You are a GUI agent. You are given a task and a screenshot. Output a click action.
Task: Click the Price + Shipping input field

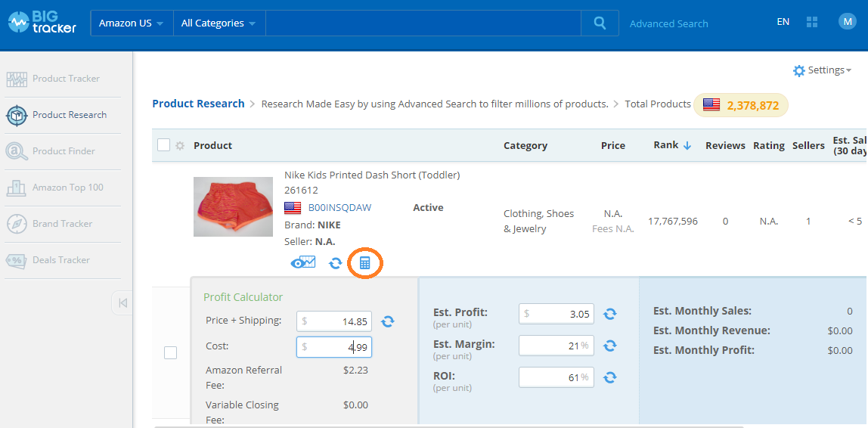point(333,321)
